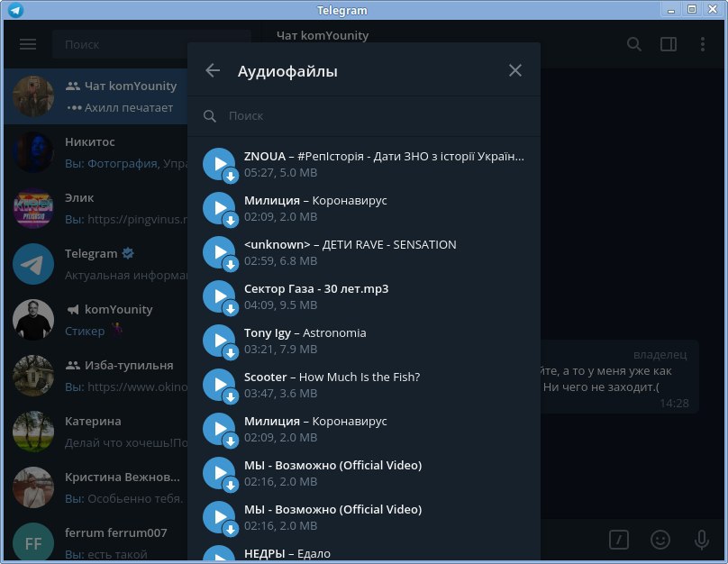Click the magnifier icon in Аудиофайлы search
This screenshot has height=564, width=728.
pos(210,116)
